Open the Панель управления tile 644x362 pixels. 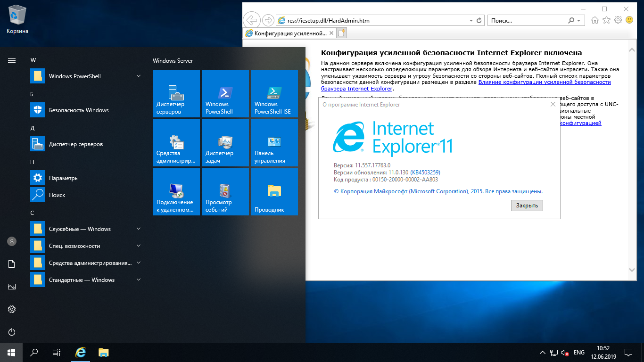pyautogui.click(x=274, y=143)
